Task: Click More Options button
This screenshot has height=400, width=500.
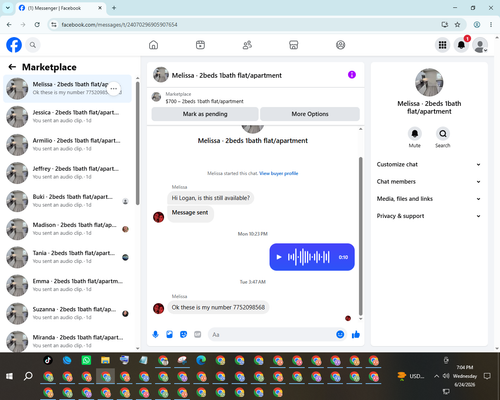Action: [x=310, y=114]
